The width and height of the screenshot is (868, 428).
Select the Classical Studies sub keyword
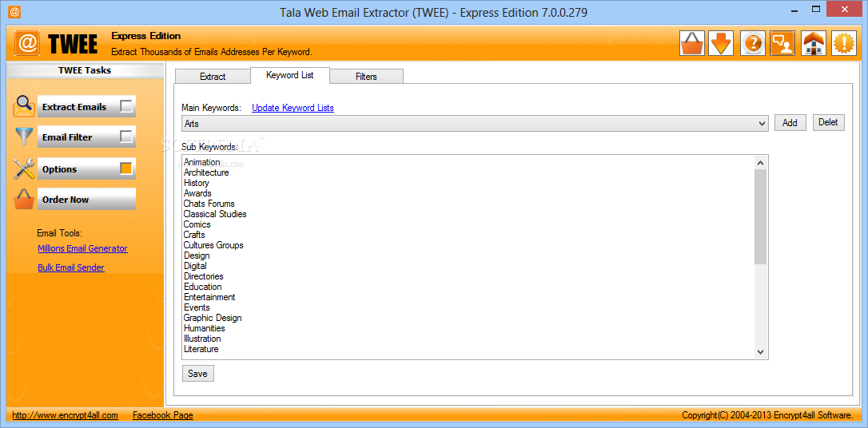pyautogui.click(x=215, y=214)
